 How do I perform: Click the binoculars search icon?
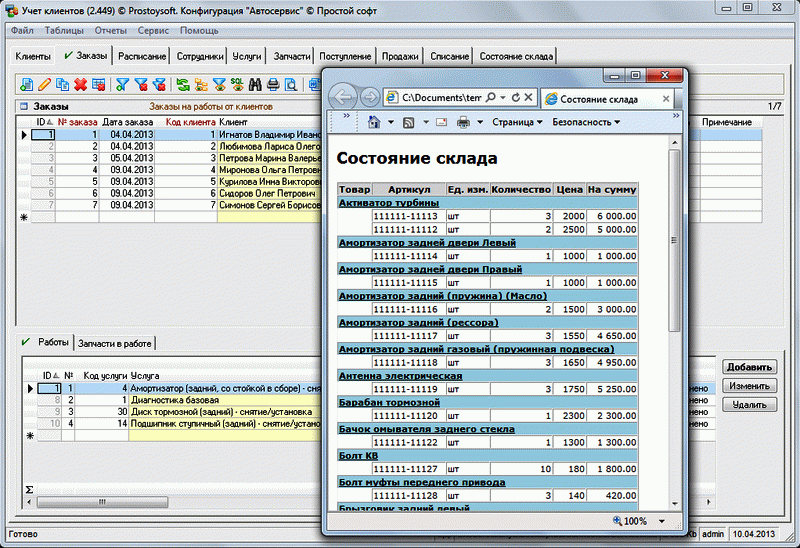pos(255,85)
